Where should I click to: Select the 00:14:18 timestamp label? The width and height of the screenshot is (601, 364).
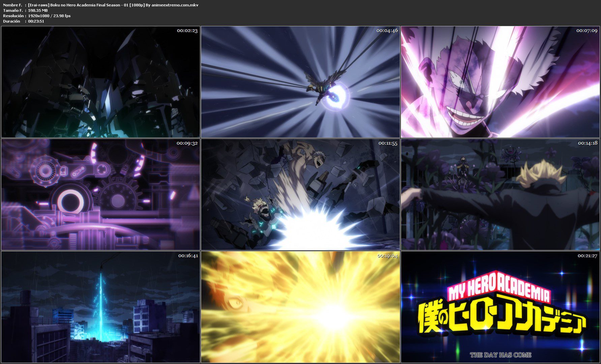pyautogui.click(x=588, y=143)
